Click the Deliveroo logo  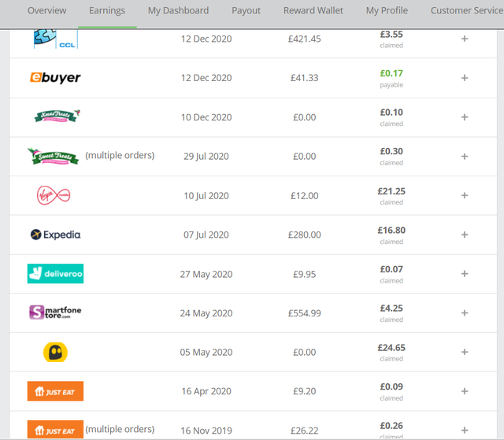pyautogui.click(x=55, y=274)
